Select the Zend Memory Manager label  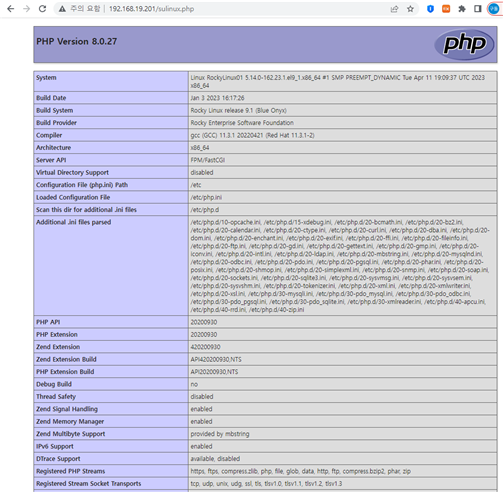tap(70, 422)
